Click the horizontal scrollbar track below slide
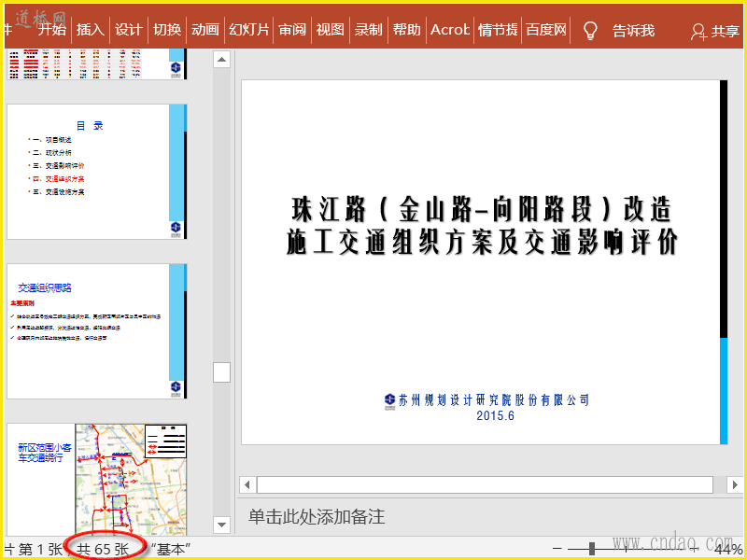Image resolution: width=747 pixels, height=560 pixels. pos(485,485)
